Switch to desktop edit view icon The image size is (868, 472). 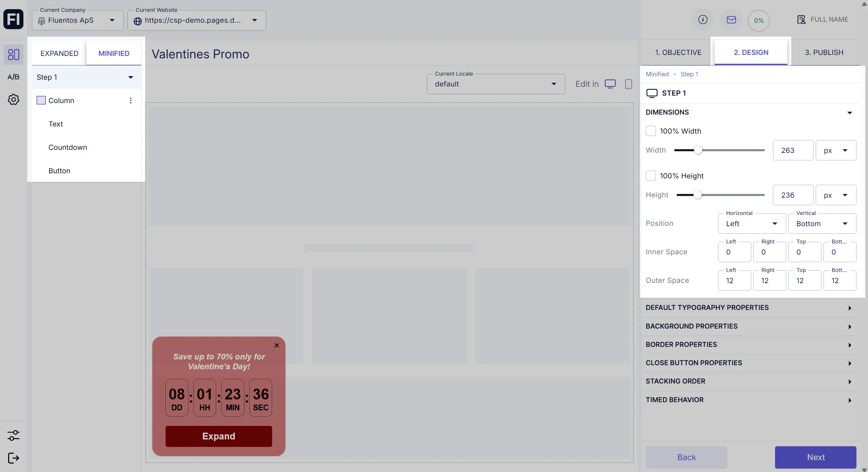click(x=610, y=84)
